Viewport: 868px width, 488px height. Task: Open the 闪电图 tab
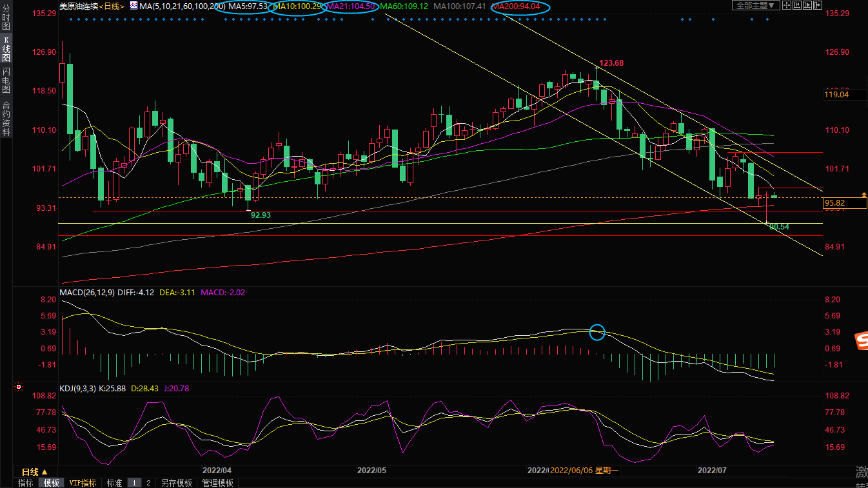coord(6,80)
